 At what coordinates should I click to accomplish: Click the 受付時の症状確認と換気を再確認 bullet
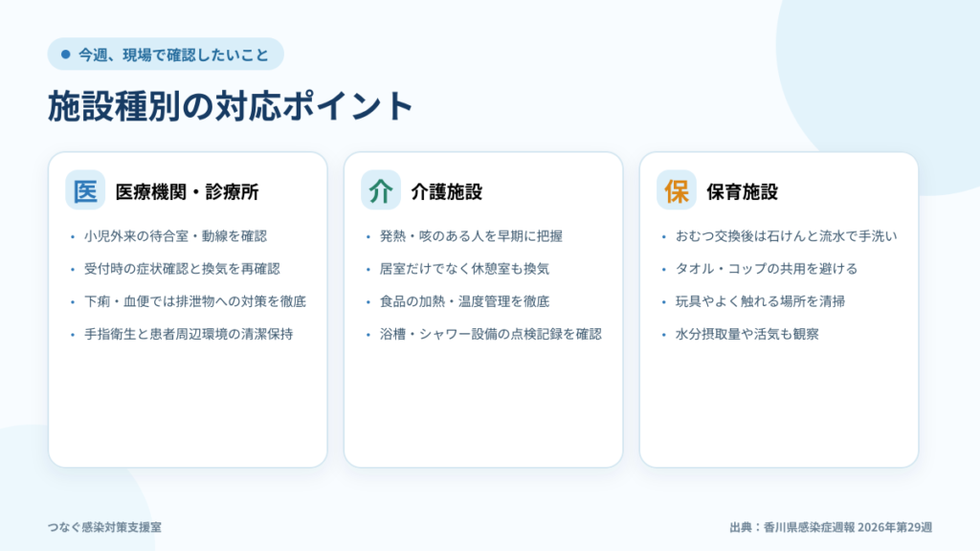(x=182, y=269)
